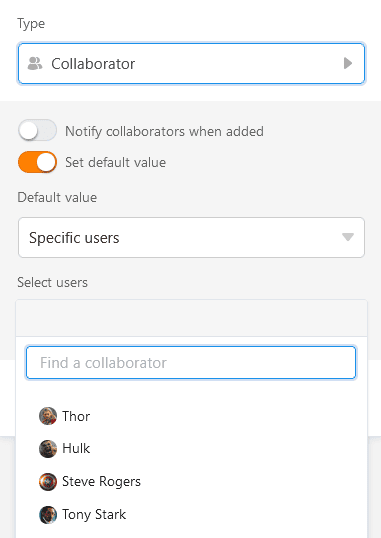The image size is (381, 538).
Task: Open the Collaborator type selector
Action: (x=191, y=63)
